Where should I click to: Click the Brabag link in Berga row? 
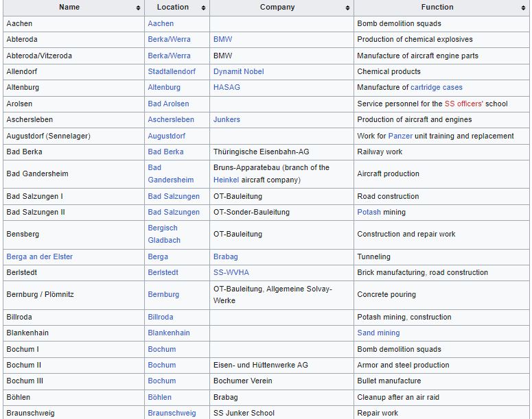click(226, 256)
